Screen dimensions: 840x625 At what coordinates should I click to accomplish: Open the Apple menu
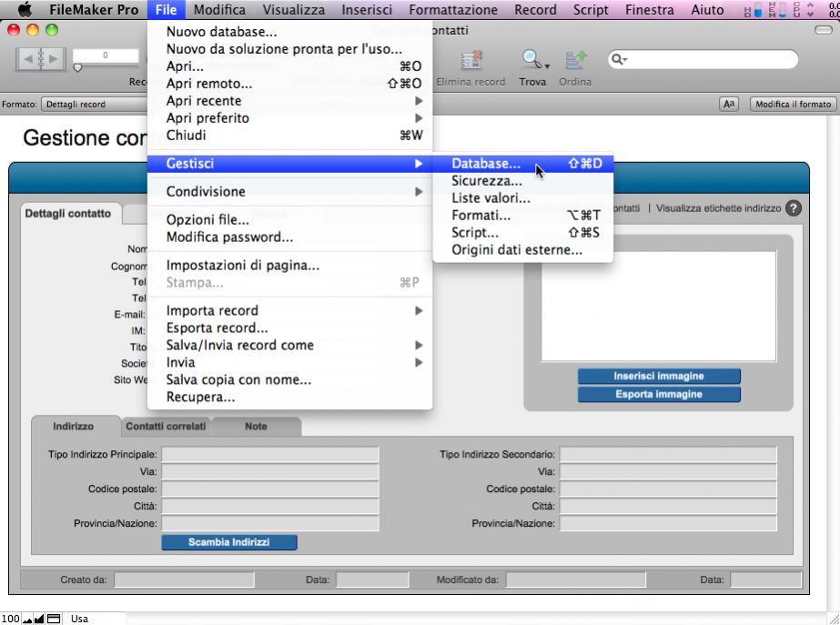pos(25,10)
